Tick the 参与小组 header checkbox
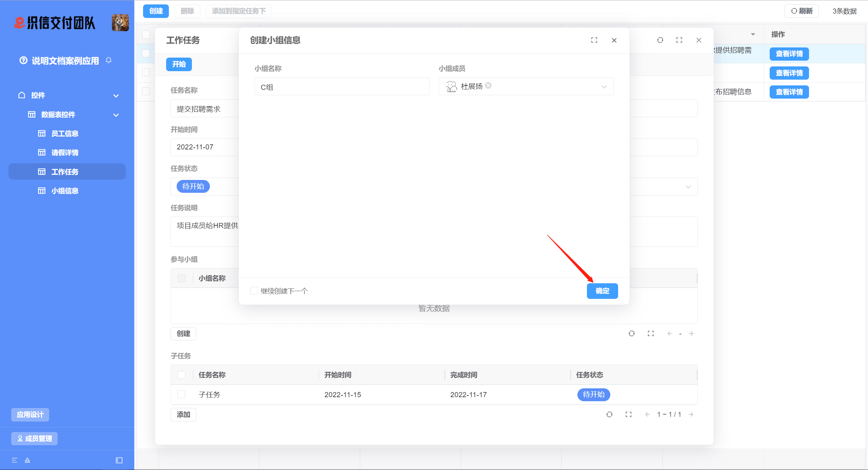 181,278
